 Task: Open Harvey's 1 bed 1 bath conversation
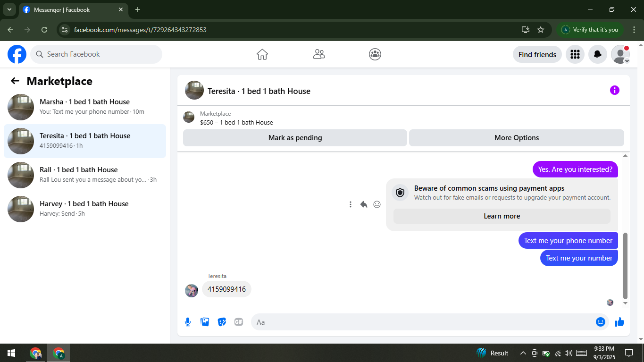(85, 209)
